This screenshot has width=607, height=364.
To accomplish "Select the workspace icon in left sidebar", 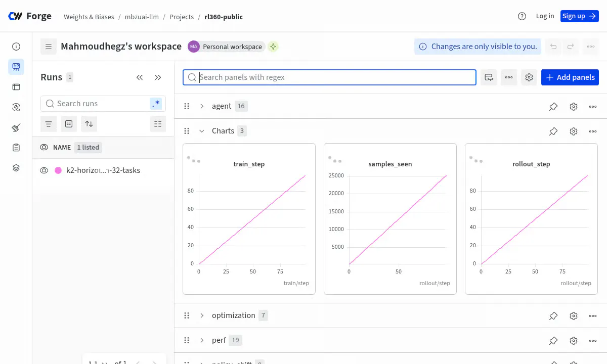I will click(x=16, y=67).
